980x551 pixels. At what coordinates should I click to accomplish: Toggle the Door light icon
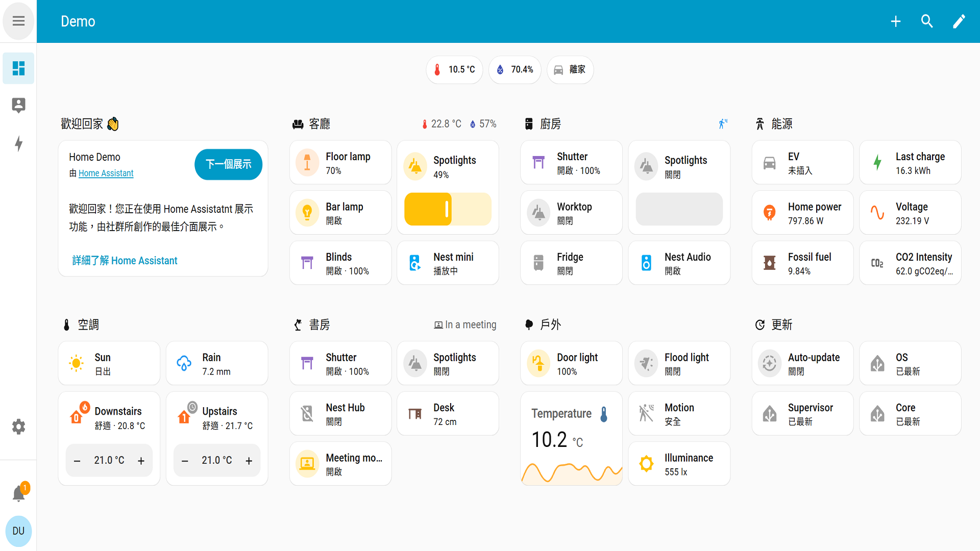point(538,363)
